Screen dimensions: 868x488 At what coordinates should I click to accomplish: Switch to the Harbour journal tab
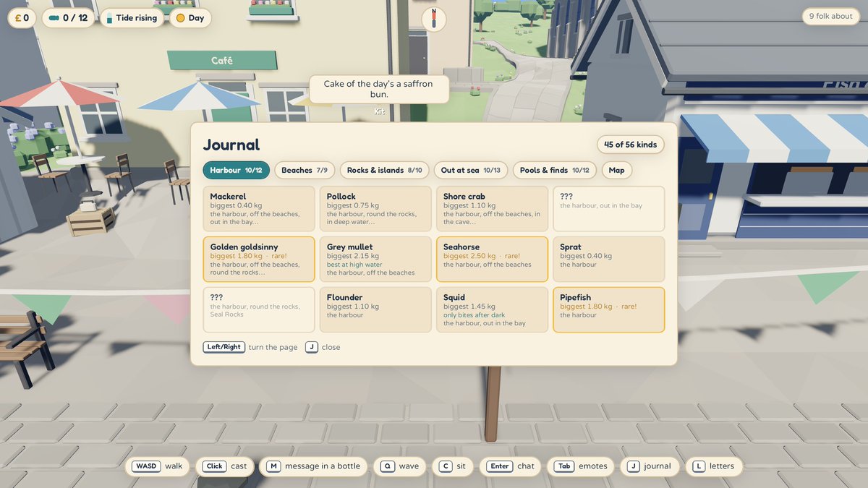[236, 171]
